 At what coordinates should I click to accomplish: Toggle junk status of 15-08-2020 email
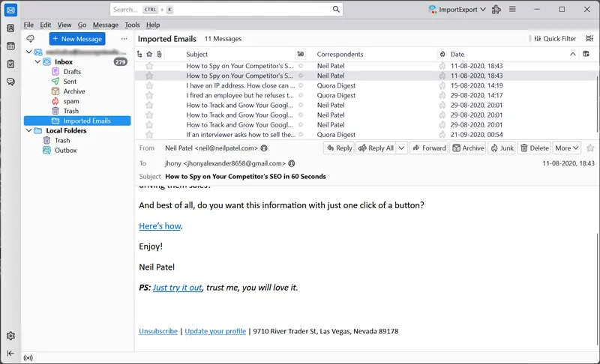pyautogui.click(x=442, y=85)
